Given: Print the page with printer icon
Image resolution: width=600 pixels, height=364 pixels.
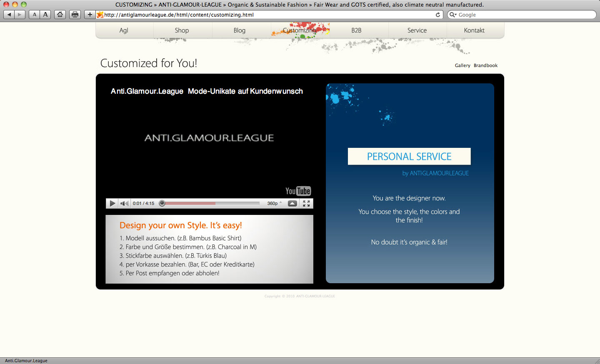Looking at the screenshot, I should pos(75,15).
